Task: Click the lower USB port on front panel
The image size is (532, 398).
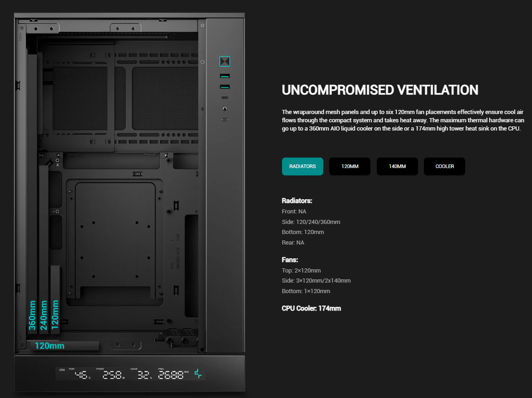Action: coord(224,87)
